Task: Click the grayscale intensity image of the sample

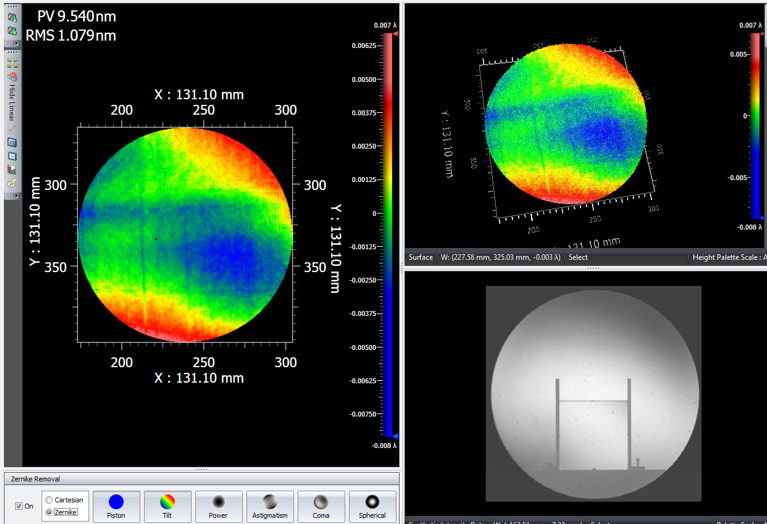Action: 592,393
